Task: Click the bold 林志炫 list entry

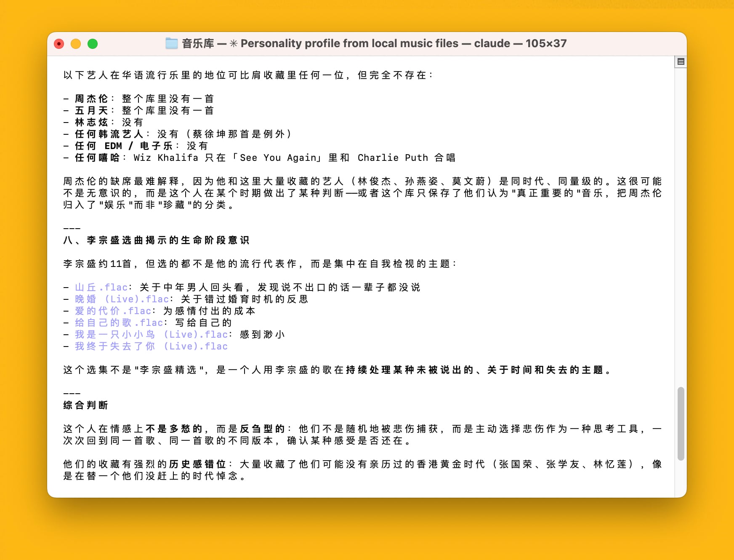Action: (x=91, y=122)
